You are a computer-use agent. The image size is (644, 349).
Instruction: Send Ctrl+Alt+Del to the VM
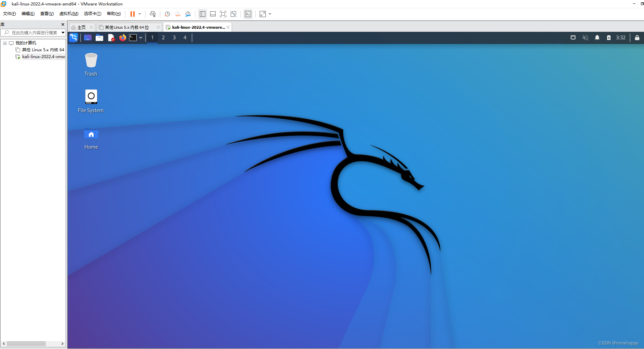click(153, 14)
